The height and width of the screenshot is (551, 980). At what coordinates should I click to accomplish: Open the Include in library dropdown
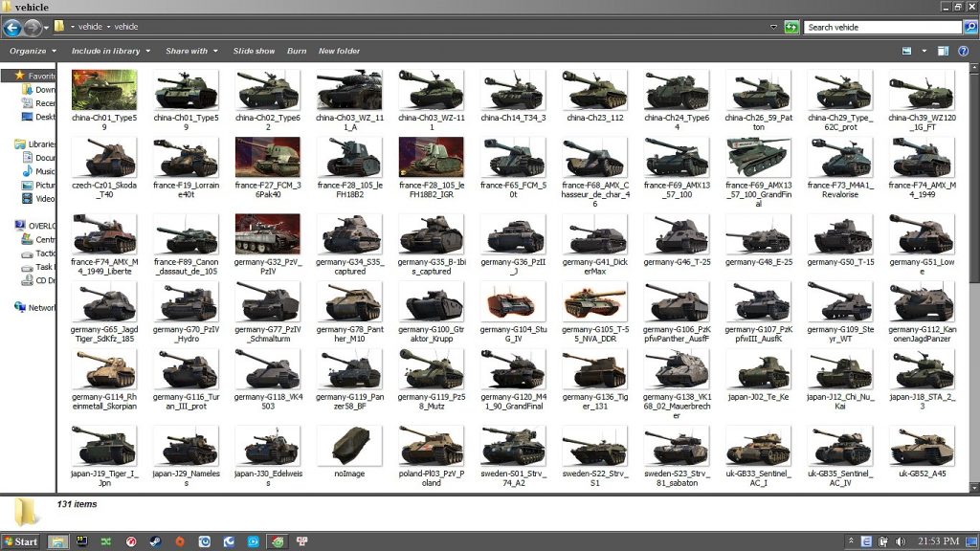(x=108, y=51)
